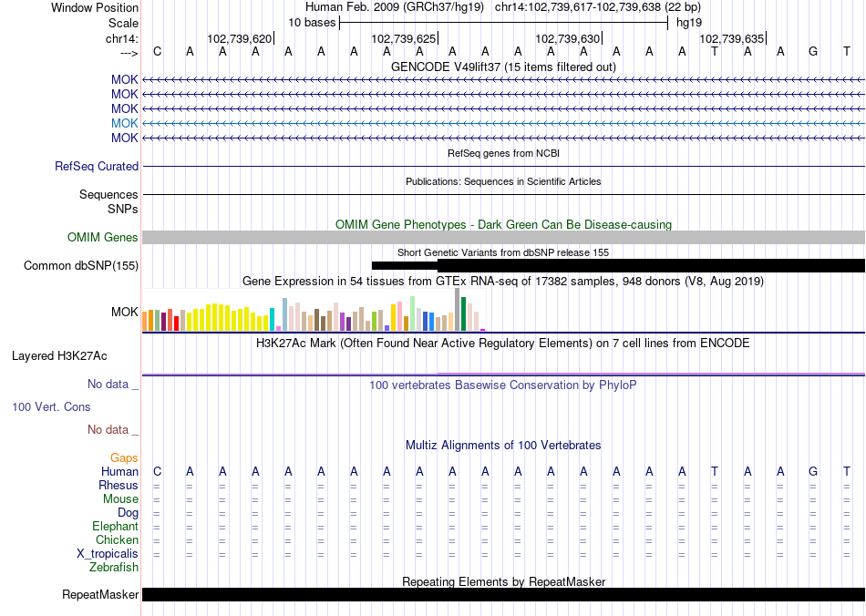
Task: Click the Publications Sequences in Scientific Articles title
Action: click(503, 182)
